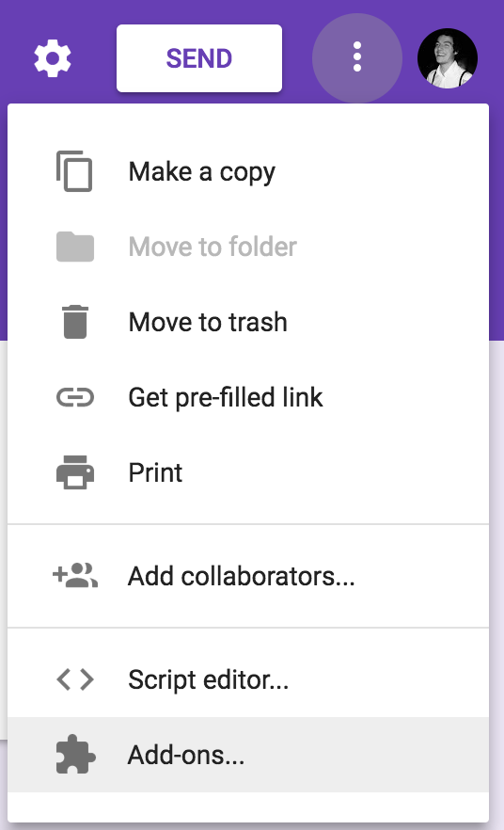The width and height of the screenshot is (504, 830).
Task: Choose Get pre-filled link
Action: (248, 397)
